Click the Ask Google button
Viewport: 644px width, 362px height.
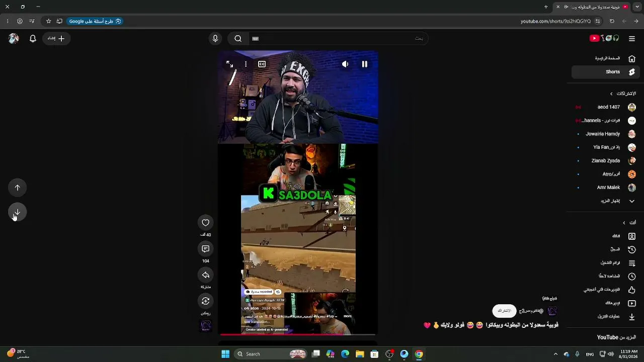click(95, 21)
